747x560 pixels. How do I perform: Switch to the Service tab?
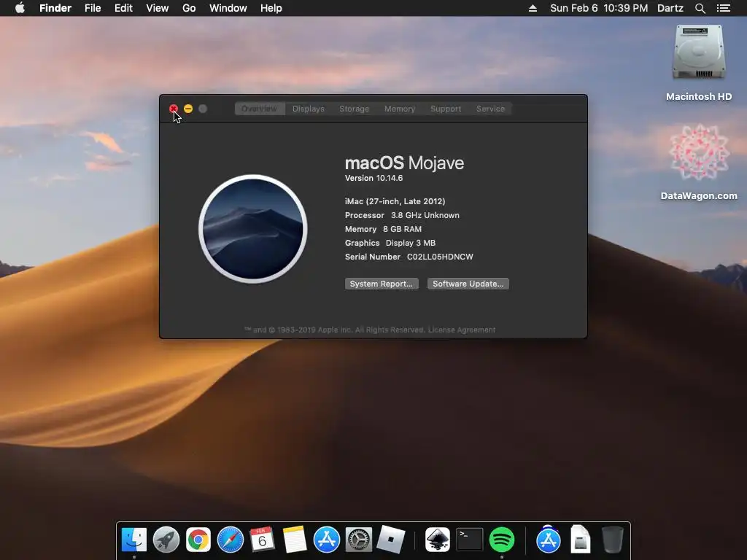pos(490,109)
